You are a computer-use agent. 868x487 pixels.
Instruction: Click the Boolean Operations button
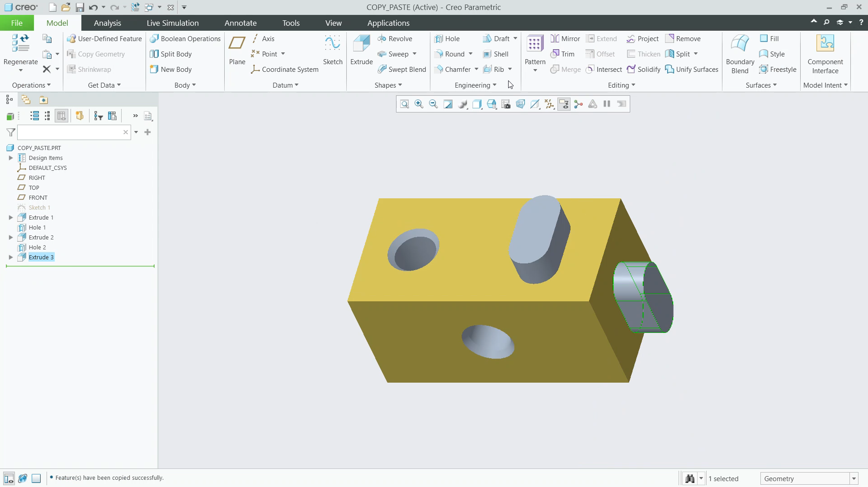(185, 39)
